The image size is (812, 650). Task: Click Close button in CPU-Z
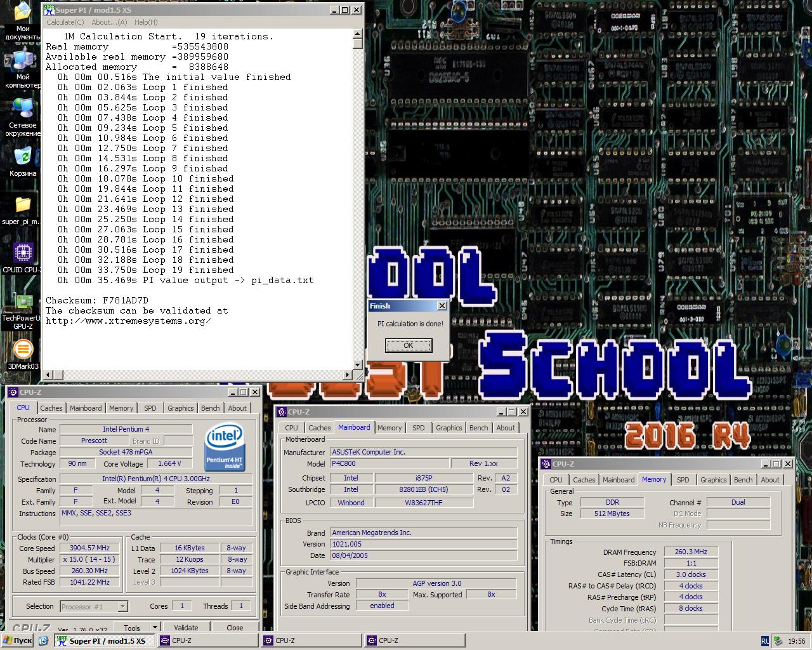235,628
